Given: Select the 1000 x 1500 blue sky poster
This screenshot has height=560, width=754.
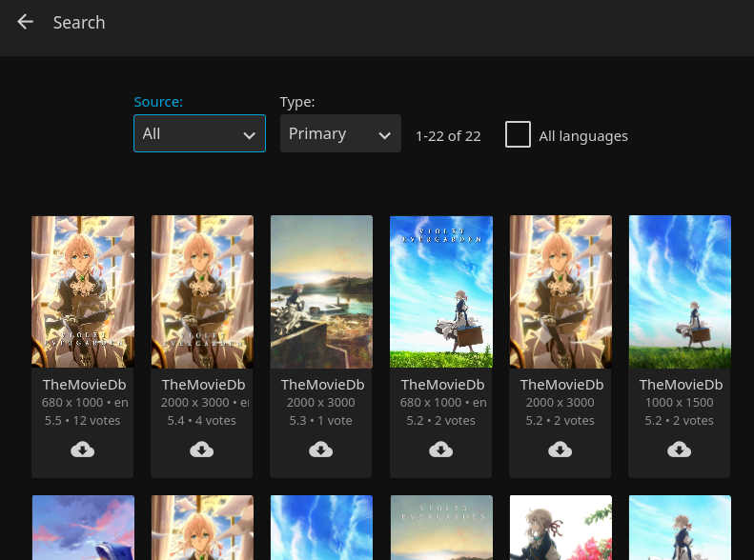Looking at the screenshot, I should (x=680, y=291).
